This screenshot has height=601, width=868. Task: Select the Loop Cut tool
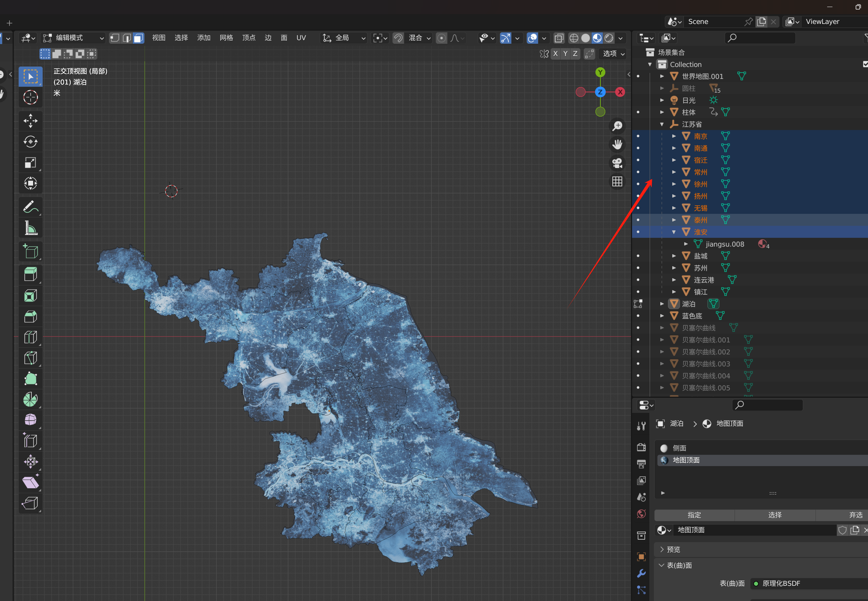tap(31, 337)
